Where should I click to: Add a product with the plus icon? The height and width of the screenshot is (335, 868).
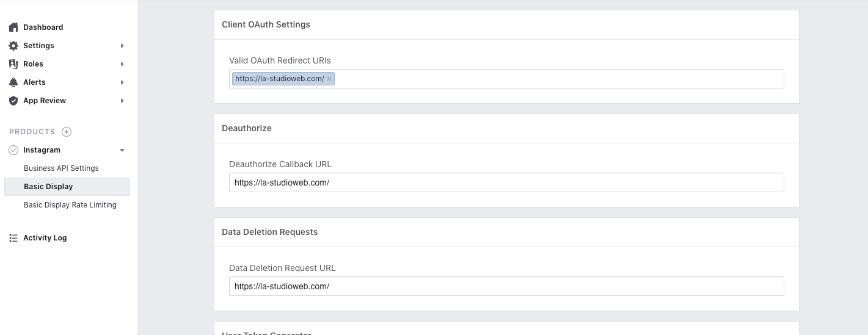click(x=67, y=132)
